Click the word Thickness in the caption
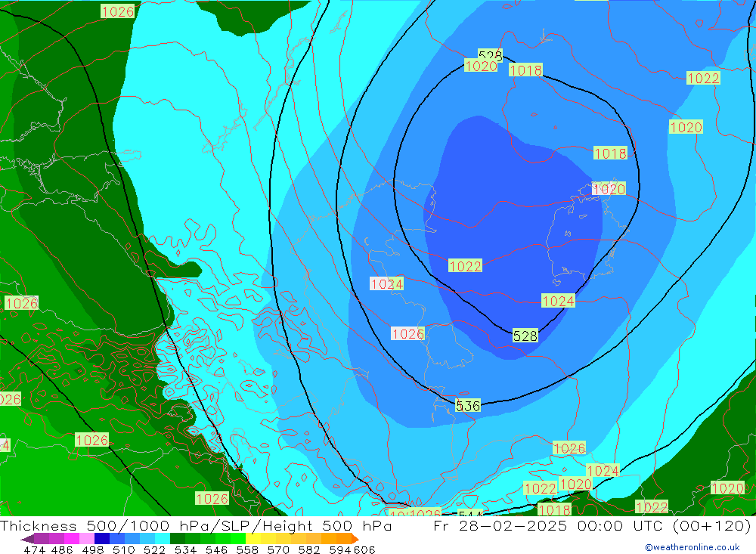This screenshot has width=756, height=554. pyautogui.click(x=39, y=525)
